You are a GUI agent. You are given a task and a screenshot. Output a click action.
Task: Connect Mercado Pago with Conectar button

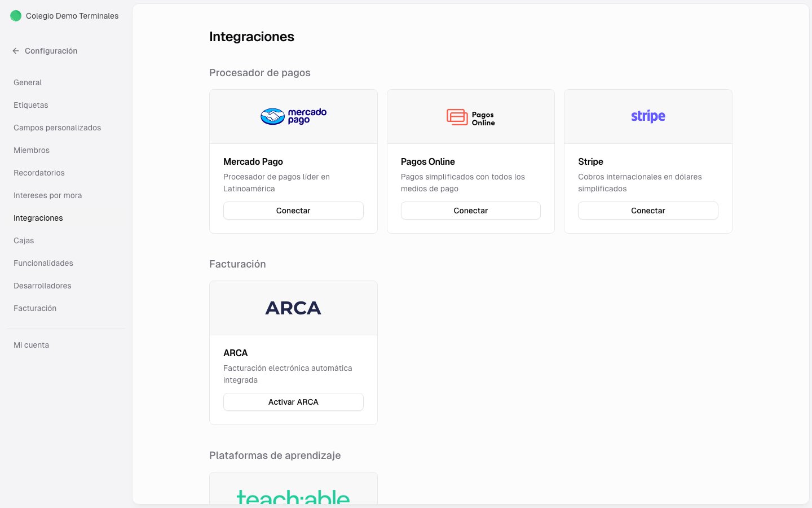[293, 211]
